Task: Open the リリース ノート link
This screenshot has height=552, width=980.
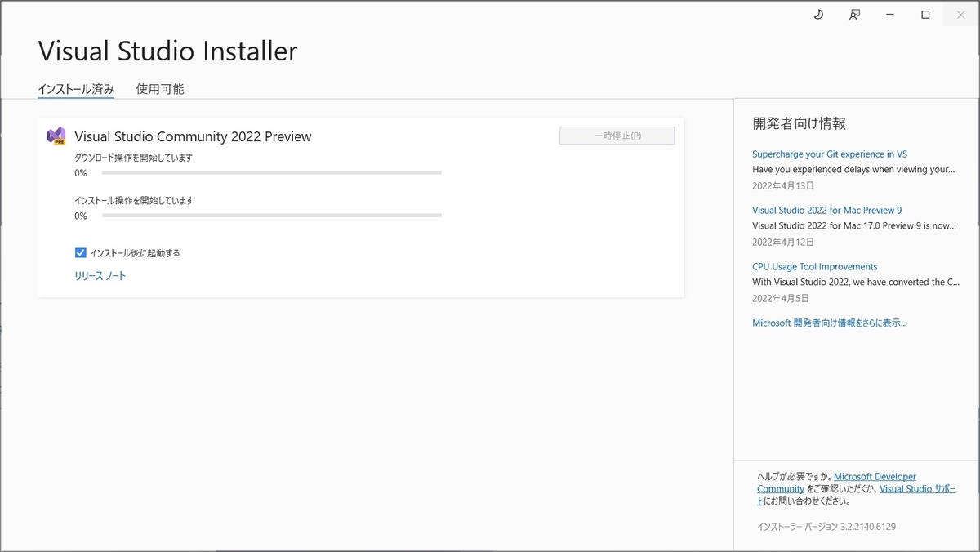Action: tap(100, 276)
